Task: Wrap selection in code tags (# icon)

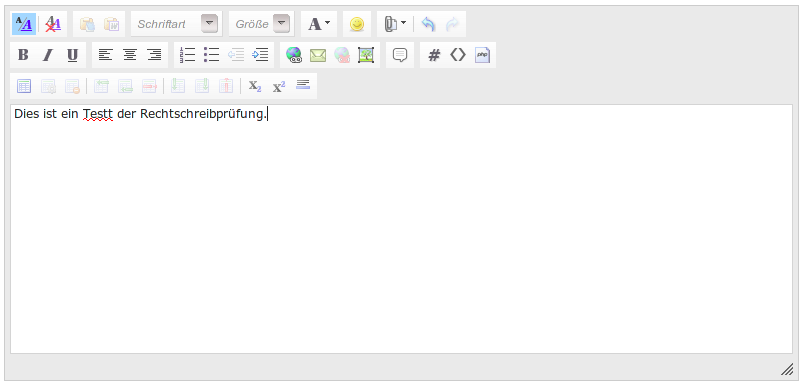Action: click(x=434, y=55)
